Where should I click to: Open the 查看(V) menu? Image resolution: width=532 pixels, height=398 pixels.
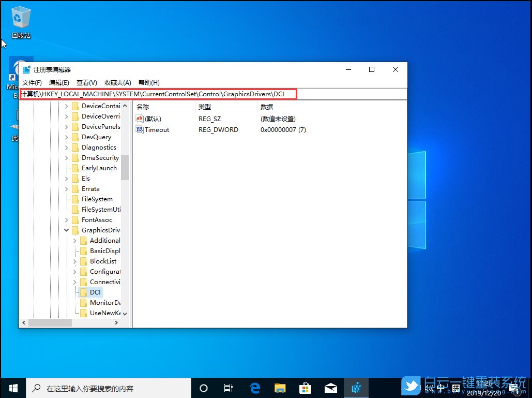click(x=85, y=82)
